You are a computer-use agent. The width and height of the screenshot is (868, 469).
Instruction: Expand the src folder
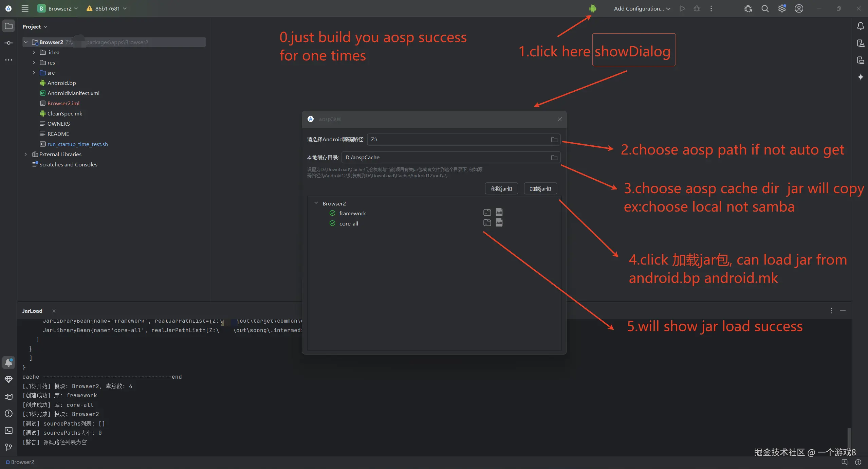pyautogui.click(x=34, y=73)
